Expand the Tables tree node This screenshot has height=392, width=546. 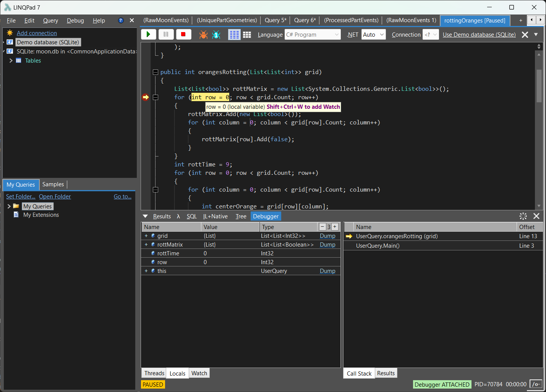tap(11, 61)
